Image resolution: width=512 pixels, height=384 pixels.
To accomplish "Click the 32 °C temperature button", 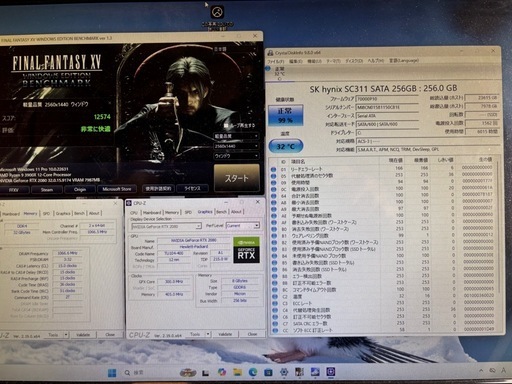I will coord(286,146).
